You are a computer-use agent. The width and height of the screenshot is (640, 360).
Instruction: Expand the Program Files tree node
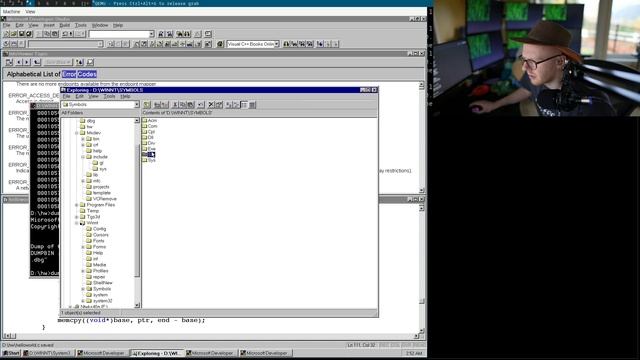tap(76, 205)
